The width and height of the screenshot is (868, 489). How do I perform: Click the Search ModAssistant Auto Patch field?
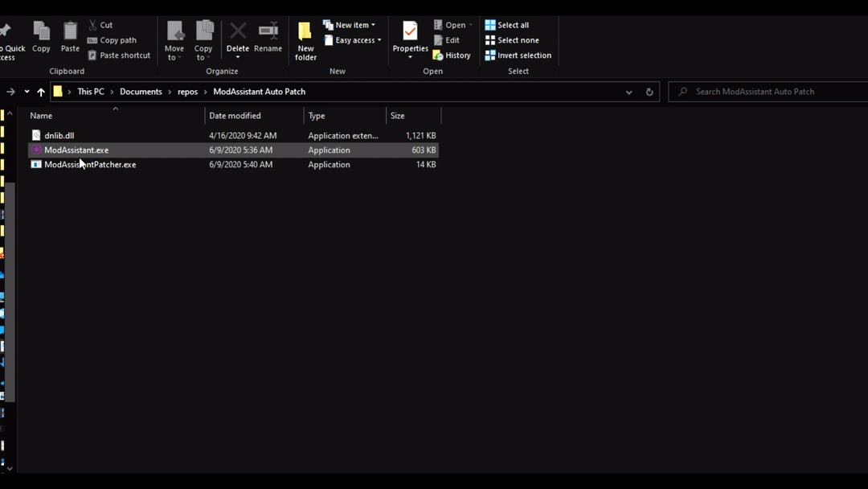point(769,92)
